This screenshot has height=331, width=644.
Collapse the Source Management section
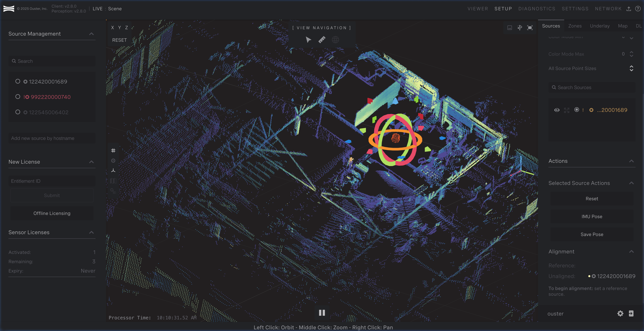[x=91, y=34]
